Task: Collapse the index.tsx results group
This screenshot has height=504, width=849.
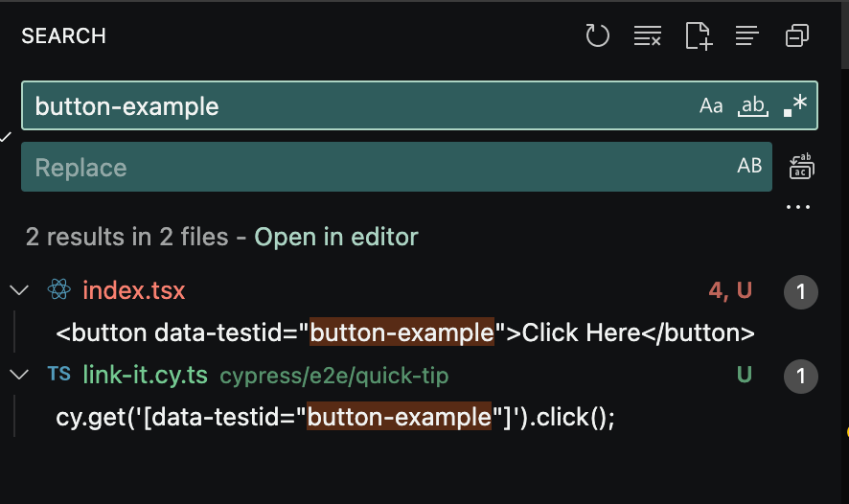Action: (x=18, y=290)
